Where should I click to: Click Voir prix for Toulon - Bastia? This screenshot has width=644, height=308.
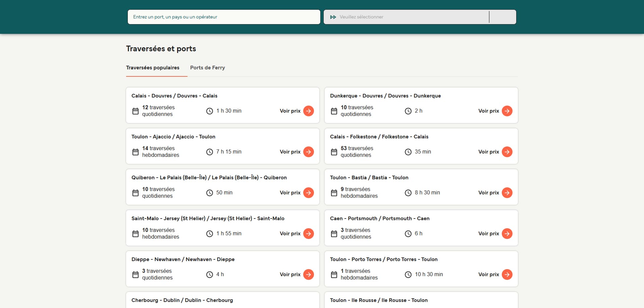[489, 193]
